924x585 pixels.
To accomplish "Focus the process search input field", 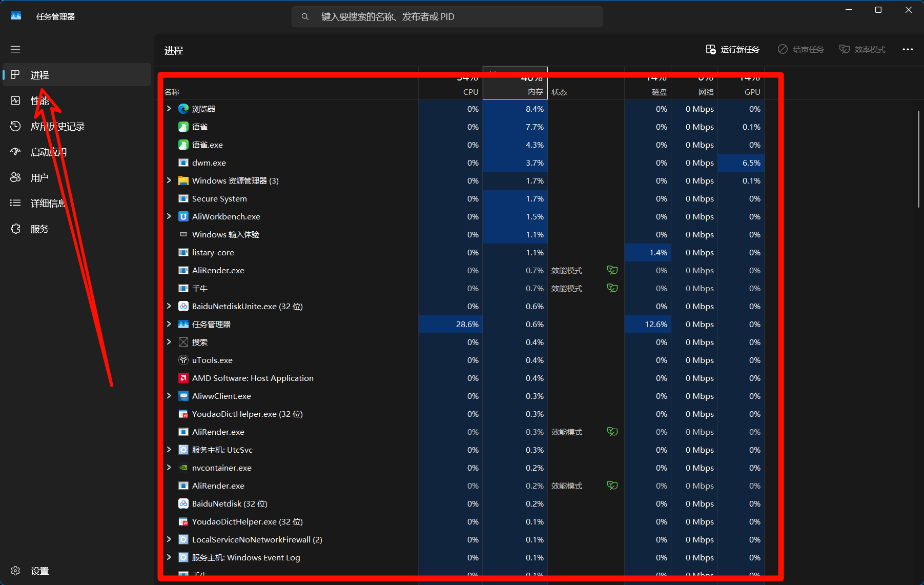I will coord(447,16).
